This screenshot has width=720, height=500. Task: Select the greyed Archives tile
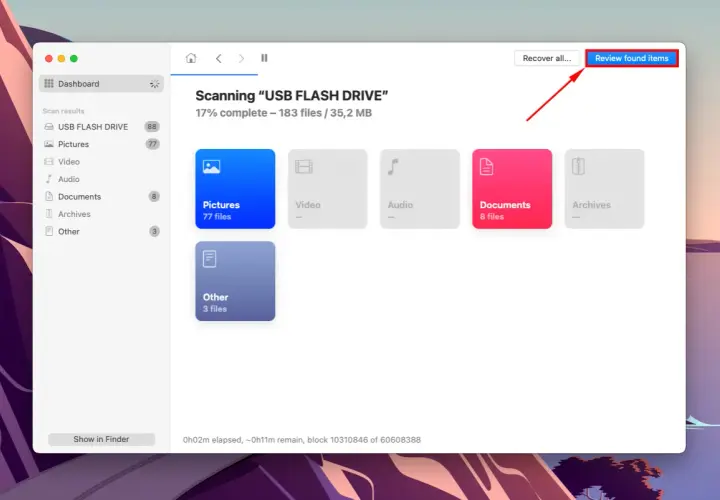604,189
